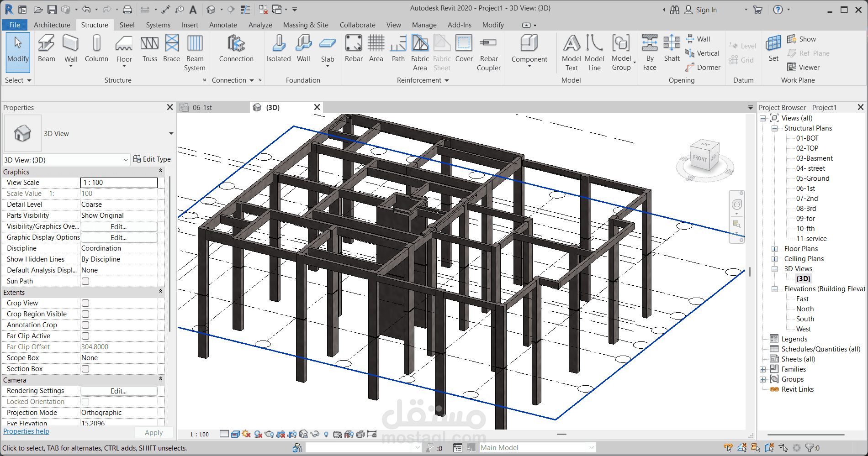This screenshot has width=868, height=456.
Task: Choose the structural Column tool
Action: tap(96, 49)
